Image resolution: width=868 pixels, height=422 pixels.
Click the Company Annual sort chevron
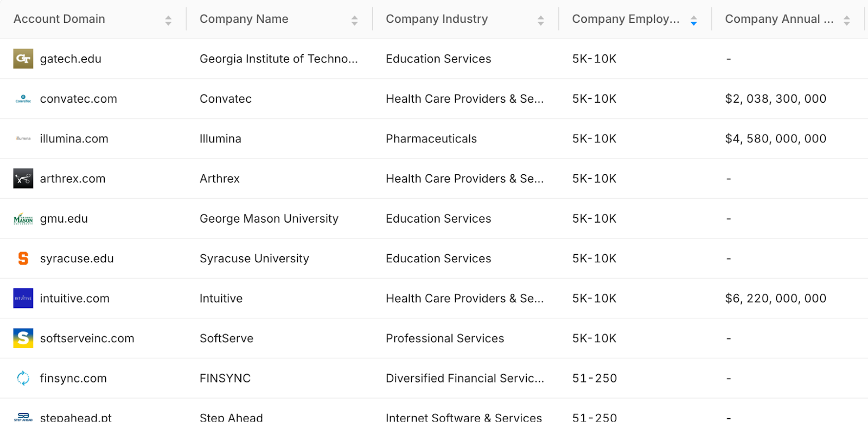point(847,19)
